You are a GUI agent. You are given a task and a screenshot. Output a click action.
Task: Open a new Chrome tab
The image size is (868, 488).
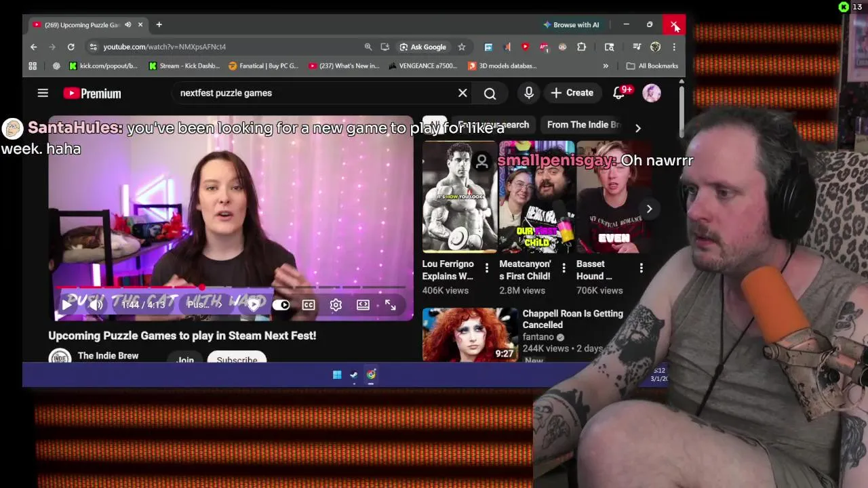(x=159, y=25)
